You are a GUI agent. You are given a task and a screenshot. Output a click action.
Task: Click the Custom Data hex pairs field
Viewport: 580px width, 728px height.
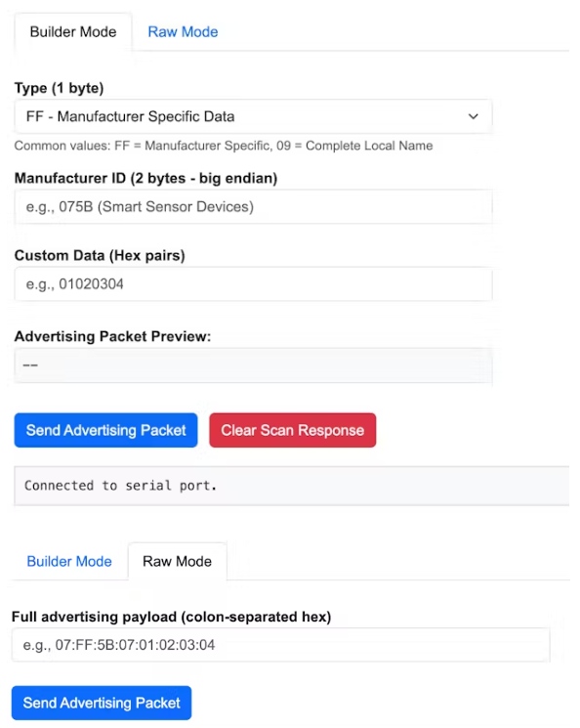(253, 284)
